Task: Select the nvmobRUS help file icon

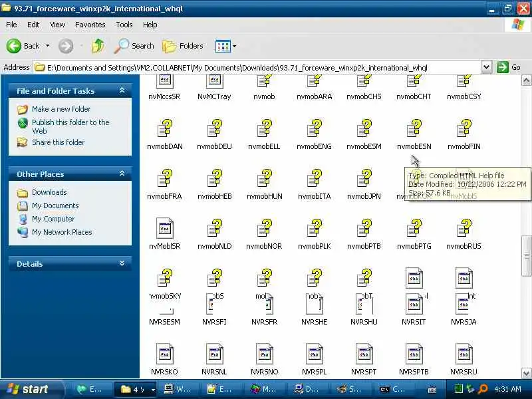Action: 464,228
